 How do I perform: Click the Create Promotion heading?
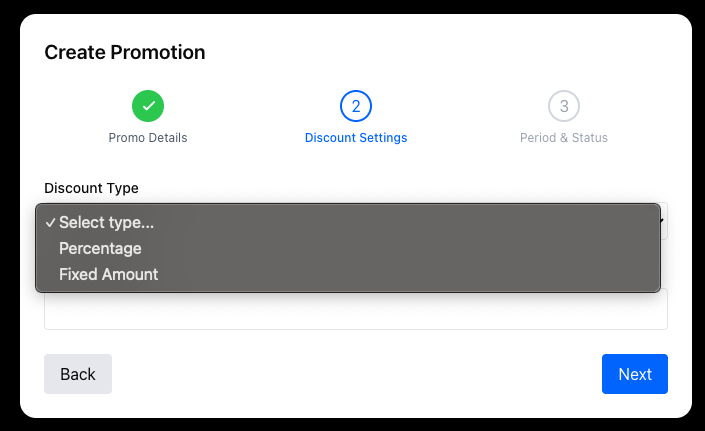125,52
